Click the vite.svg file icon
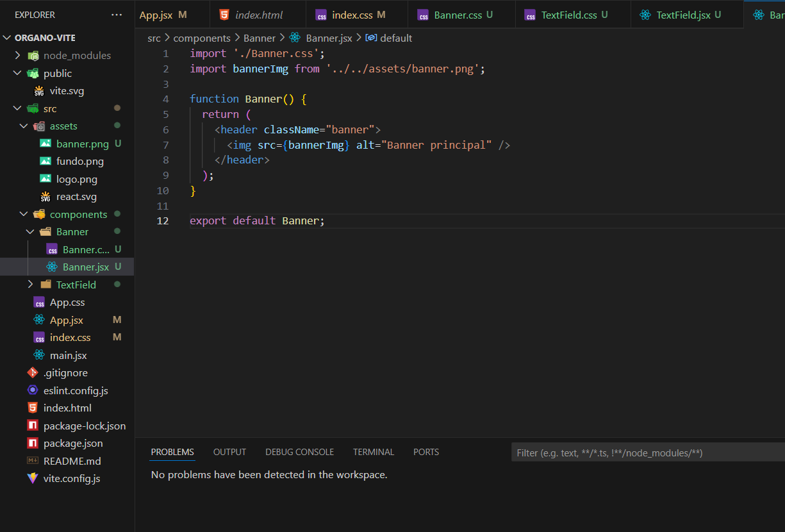The width and height of the screenshot is (785, 532). pos(39,91)
